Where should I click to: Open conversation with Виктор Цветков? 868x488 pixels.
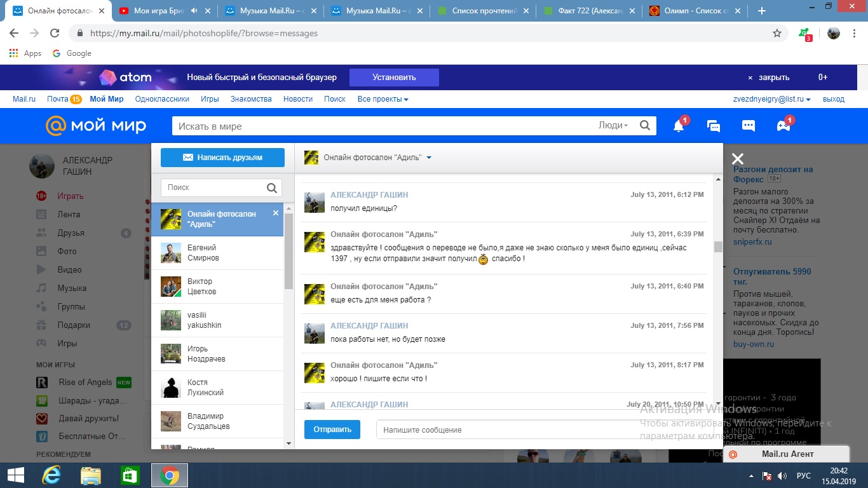[217, 287]
